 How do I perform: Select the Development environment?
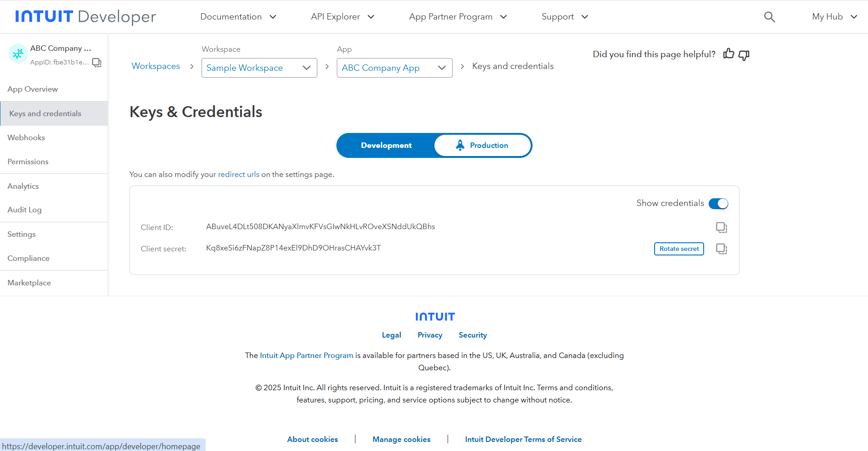(x=386, y=145)
